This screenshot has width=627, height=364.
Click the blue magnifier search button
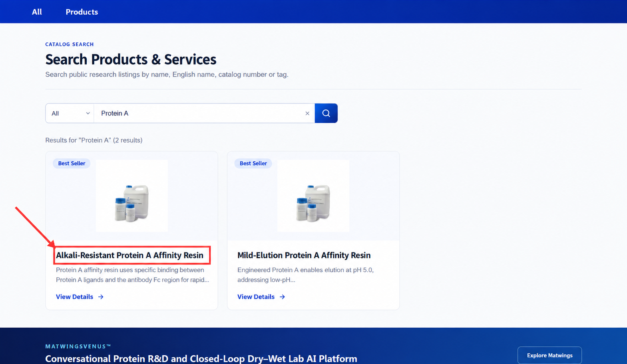[326, 113]
